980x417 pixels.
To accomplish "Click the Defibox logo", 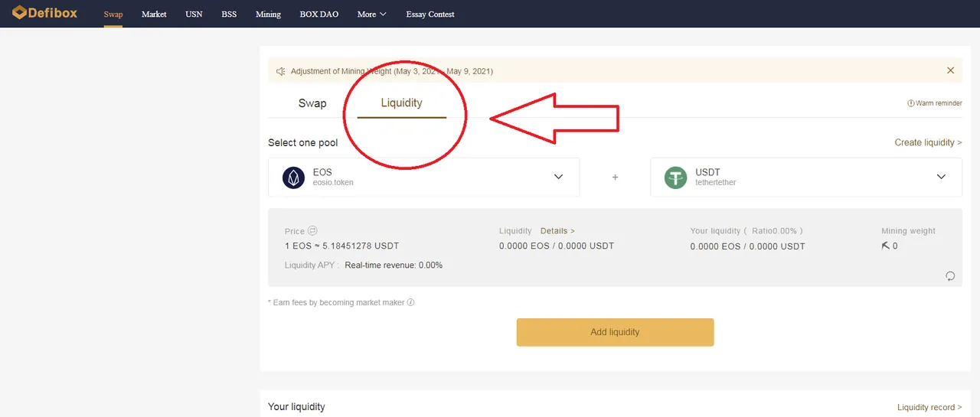I will pyautogui.click(x=44, y=13).
